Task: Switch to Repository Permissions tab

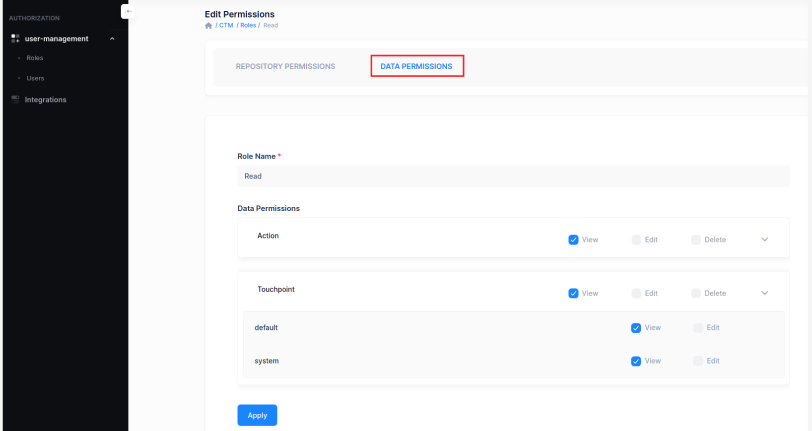Action: click(x=285, y=66)
